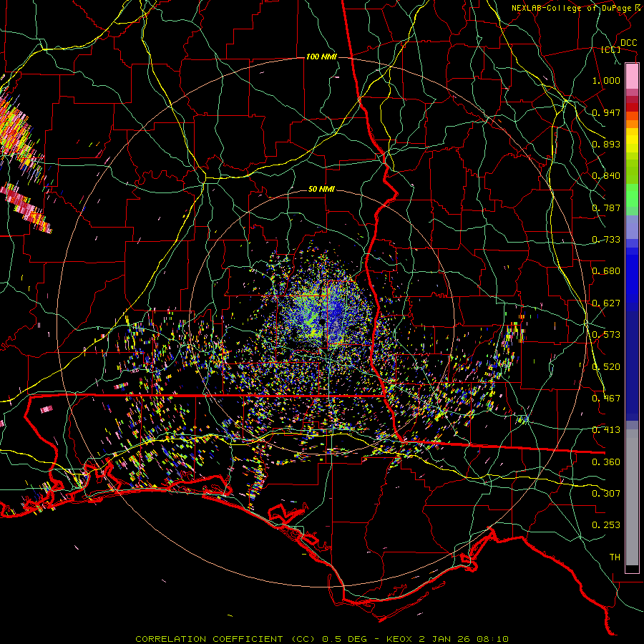
Task: Click the 0.893 value on the color scale
Action: [606, 144]
